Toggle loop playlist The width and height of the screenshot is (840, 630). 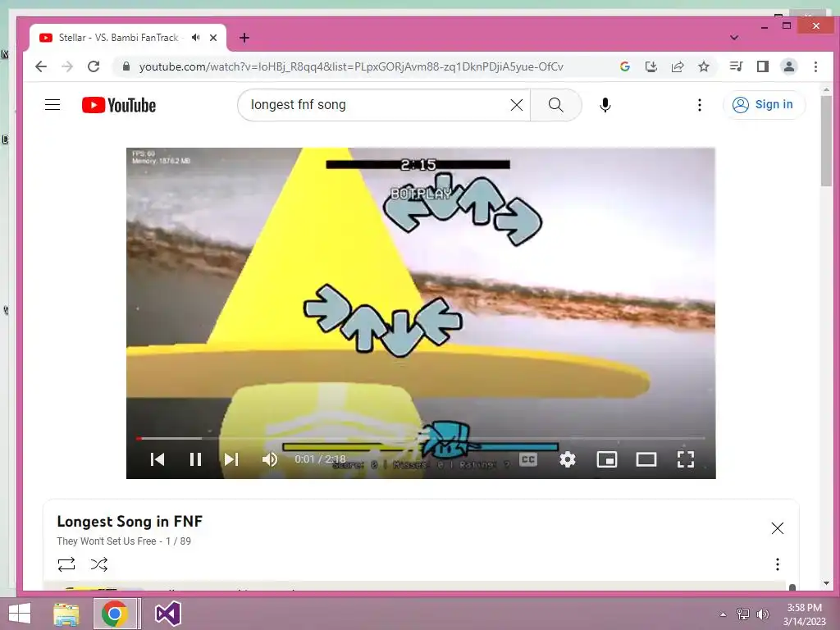[x=66, y=564]
